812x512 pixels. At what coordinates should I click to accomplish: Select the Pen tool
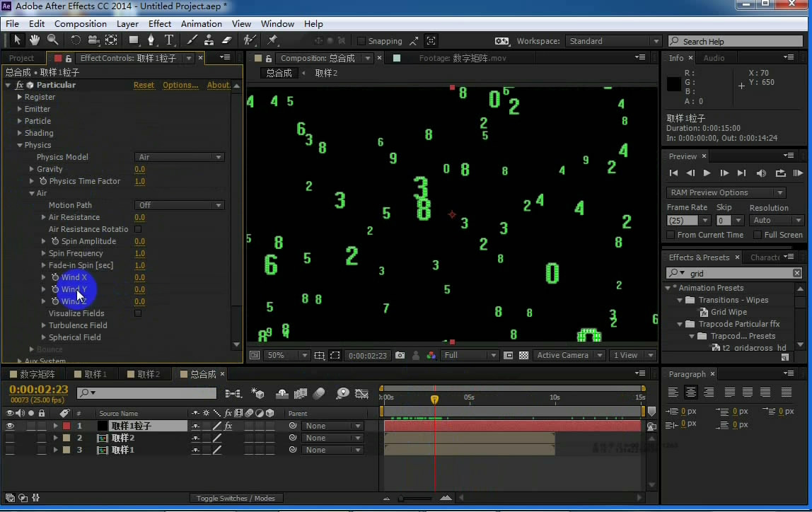[x=151, y=40]
